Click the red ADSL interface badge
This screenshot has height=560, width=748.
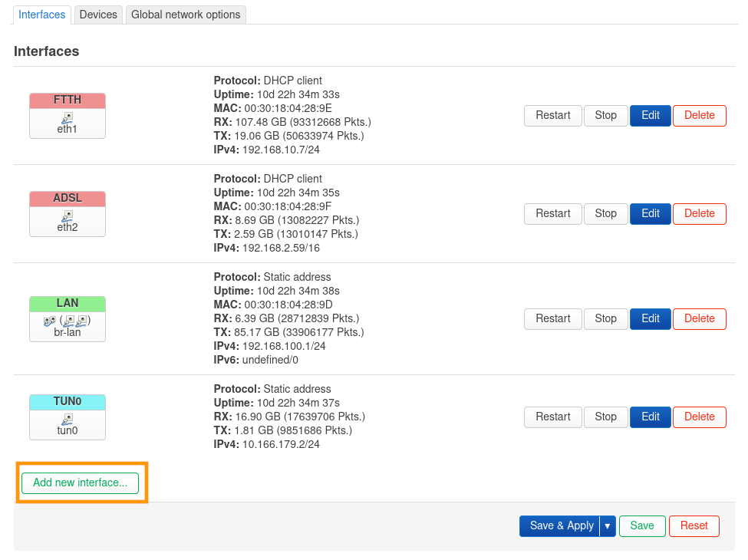[x=68, y=199]
